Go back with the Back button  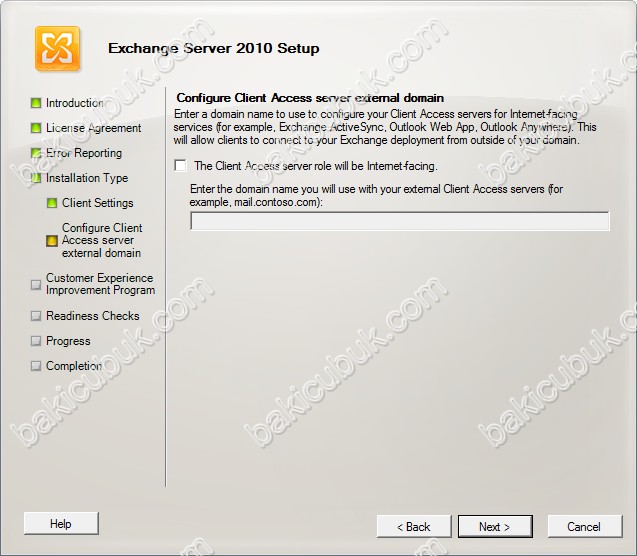coord(414,526)
